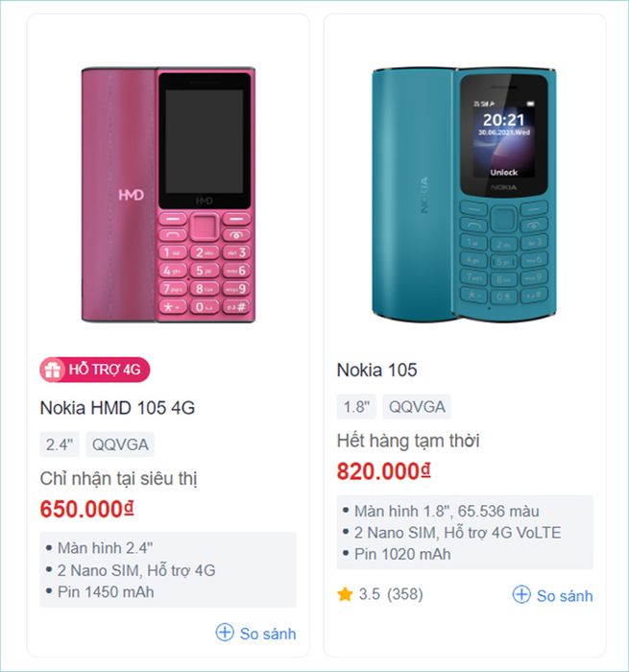
Task: Open the Nokia 105 product title
Action: (376, 371)
